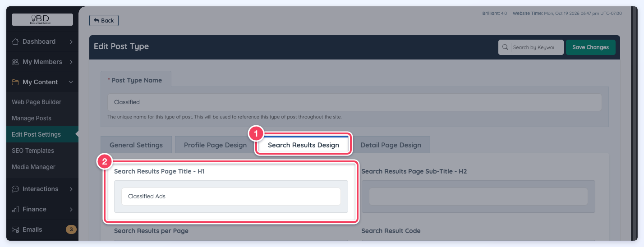644x247 pixels.
Task: Open Web Page Builder in sidebar
Action: click(x=37, y=102)
